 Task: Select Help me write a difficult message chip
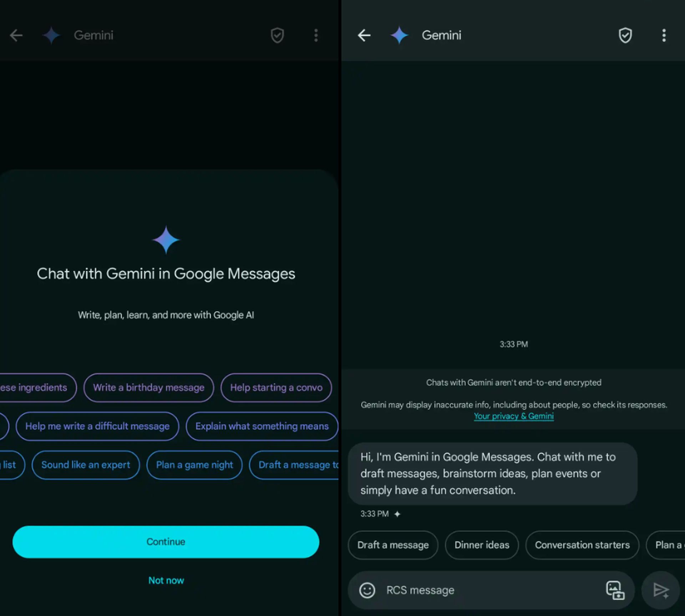point(97,426)
